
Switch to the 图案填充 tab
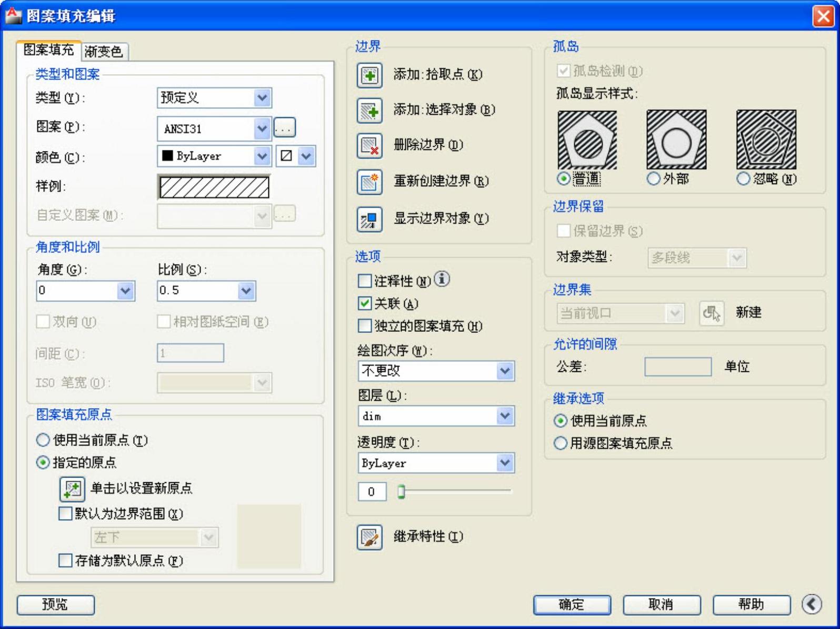[x=48, y=50]
